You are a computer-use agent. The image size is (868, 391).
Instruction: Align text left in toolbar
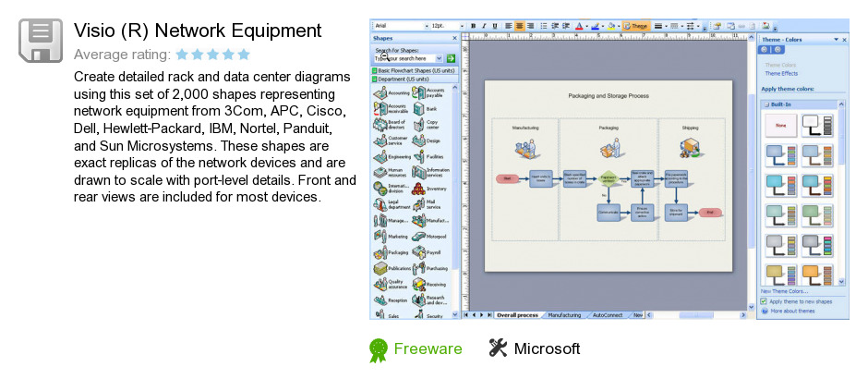tap(508, 26)
